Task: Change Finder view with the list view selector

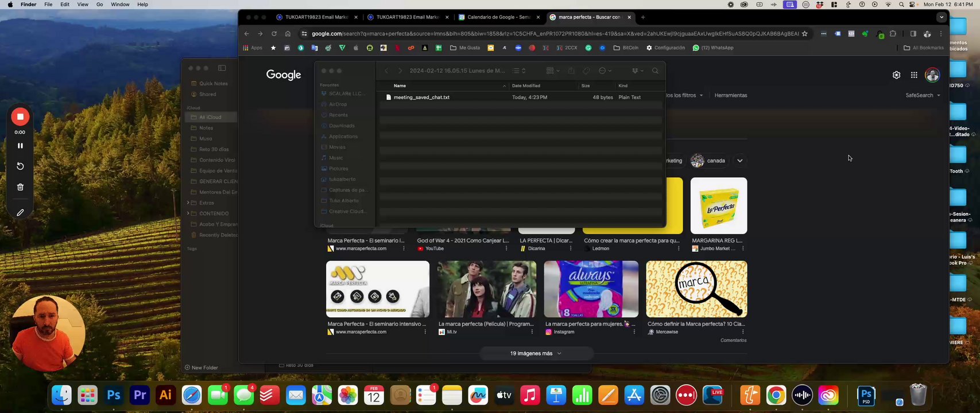Action: [x=519, y=71]
